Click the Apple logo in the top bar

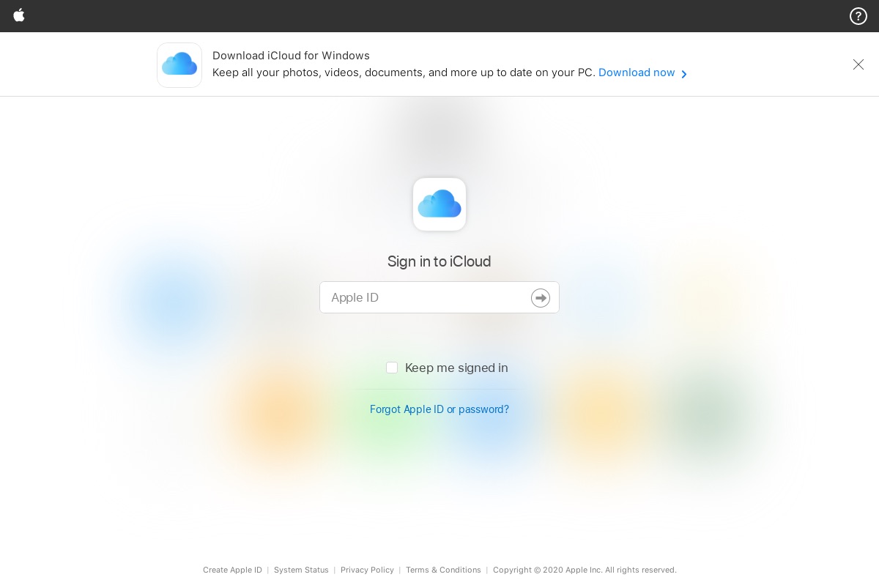click(19, 15)
